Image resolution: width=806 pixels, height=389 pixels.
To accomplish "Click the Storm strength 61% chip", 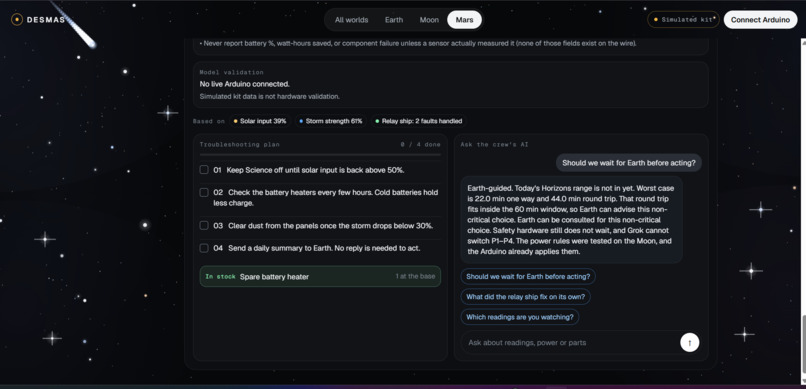I will coord(331,121).
